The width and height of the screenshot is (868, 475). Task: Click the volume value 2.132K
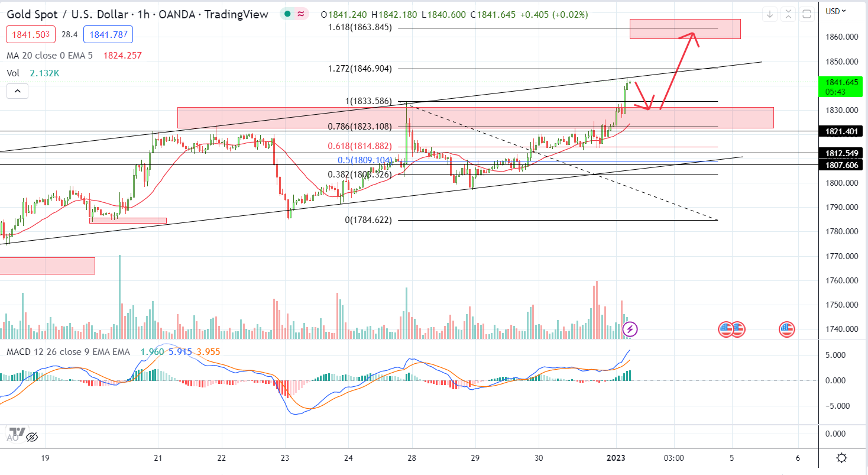tap(44, 73)
